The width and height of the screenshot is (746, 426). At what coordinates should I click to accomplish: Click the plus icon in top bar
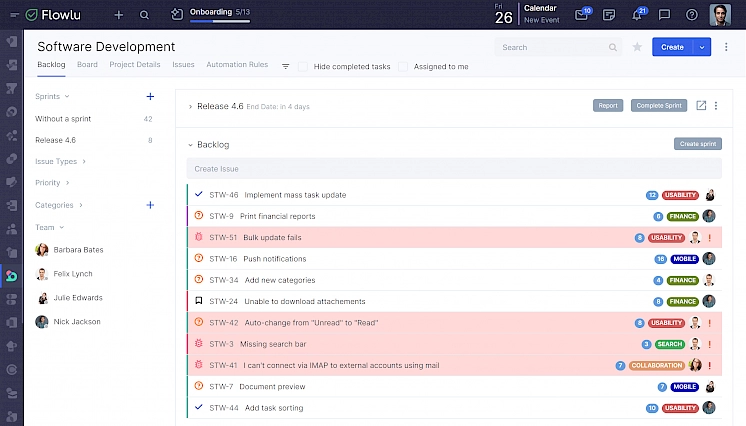tap(119, 15)
